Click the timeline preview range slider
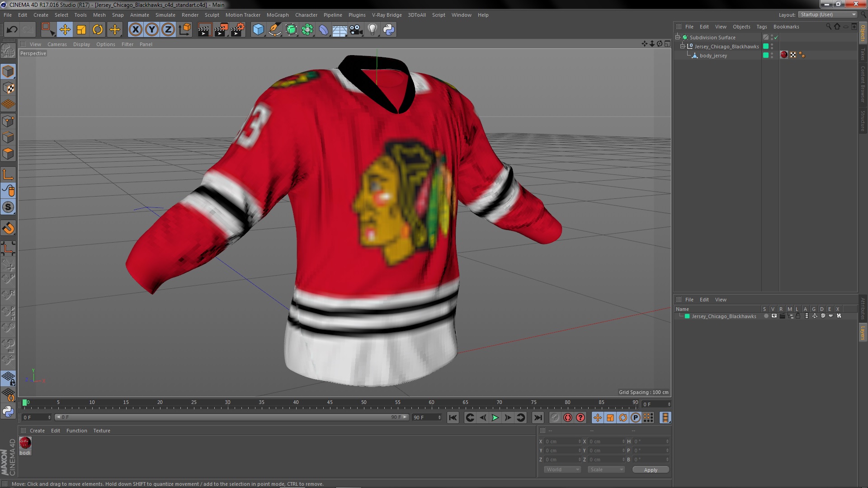The image size is (868, 488). click(x=231, y=417)
